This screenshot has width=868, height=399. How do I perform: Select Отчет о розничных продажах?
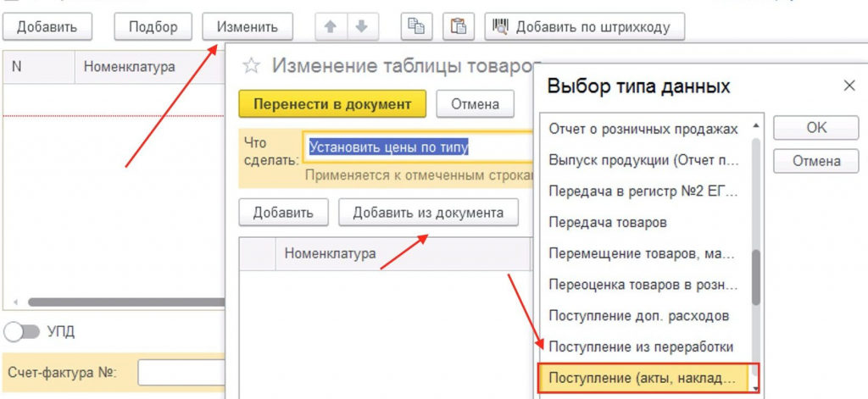click(643, 129)
